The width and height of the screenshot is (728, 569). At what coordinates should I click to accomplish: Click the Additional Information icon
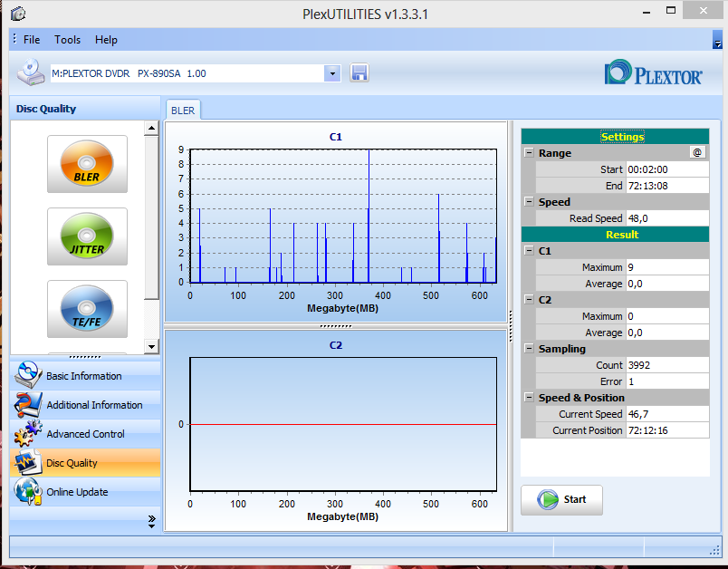coord(28,404)
